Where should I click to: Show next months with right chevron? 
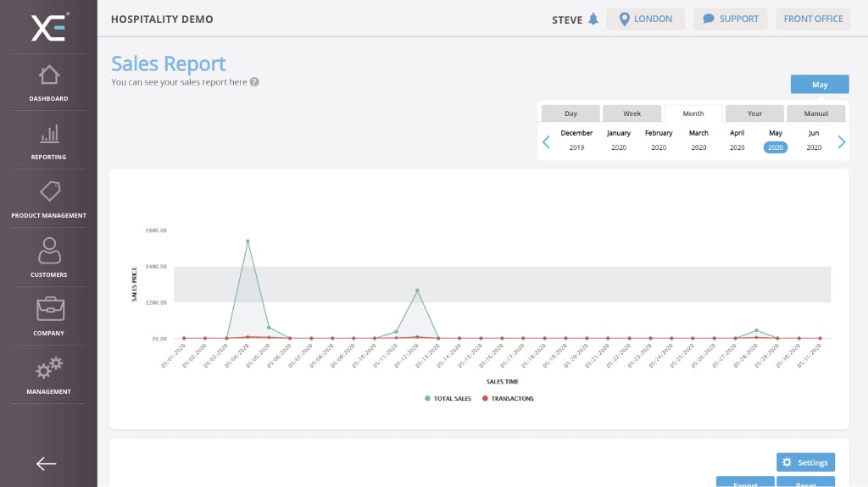(x=841, y=141)
